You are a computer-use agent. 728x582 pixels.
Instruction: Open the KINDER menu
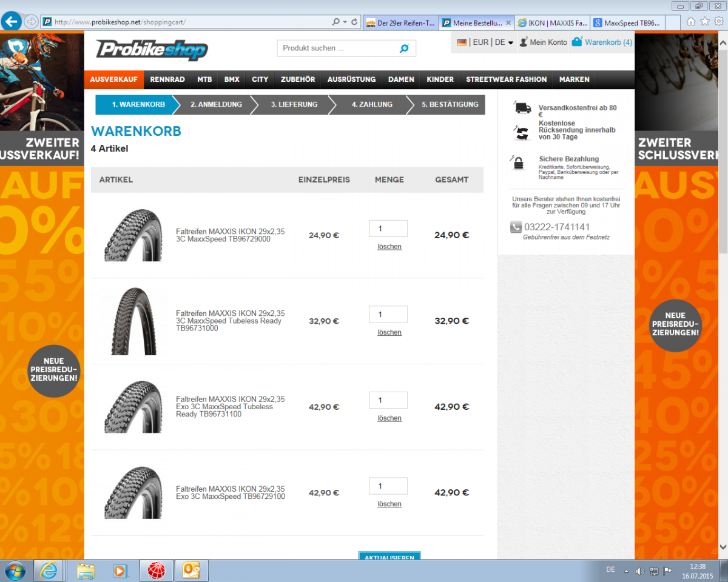point(440,79)
